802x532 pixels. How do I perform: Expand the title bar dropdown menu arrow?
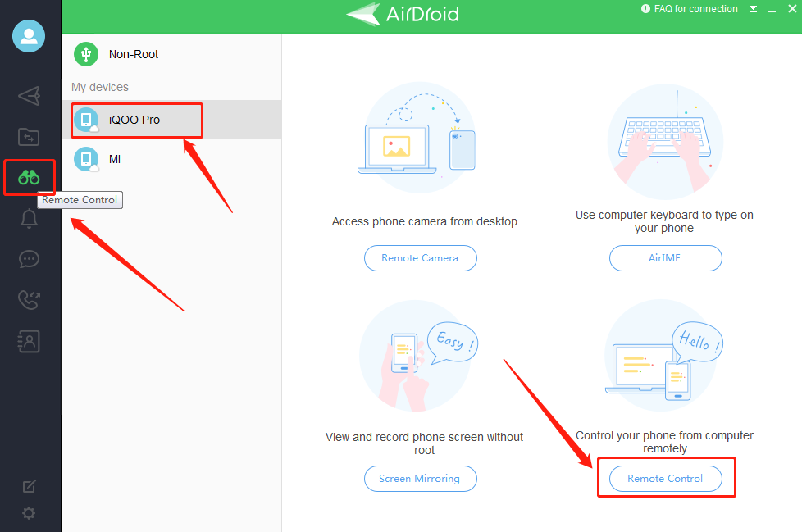(753, 9)
